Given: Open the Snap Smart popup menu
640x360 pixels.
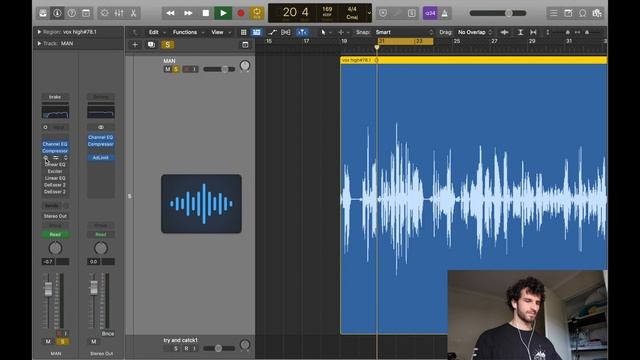Looking at the screenshot, I should [404, 32].
